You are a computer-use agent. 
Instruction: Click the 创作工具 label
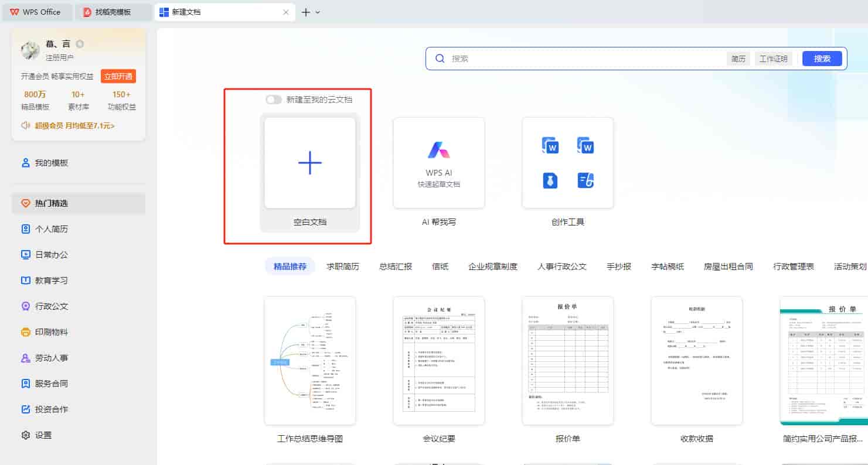coord(568,222)
